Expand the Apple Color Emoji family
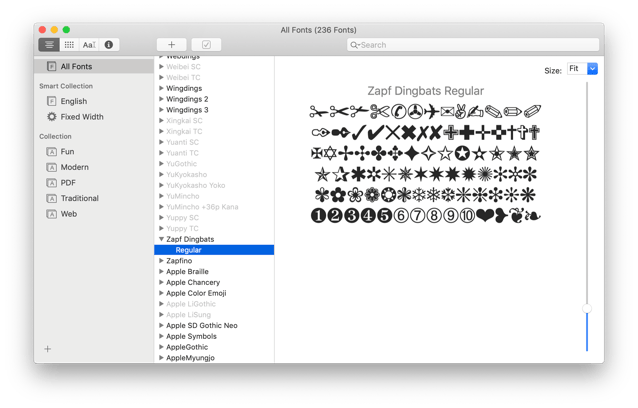 [x=161, y=293]
